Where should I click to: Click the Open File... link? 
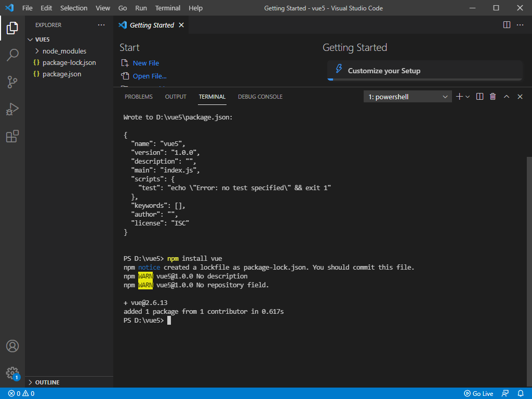pyautogui.click(x=150, y=76)
